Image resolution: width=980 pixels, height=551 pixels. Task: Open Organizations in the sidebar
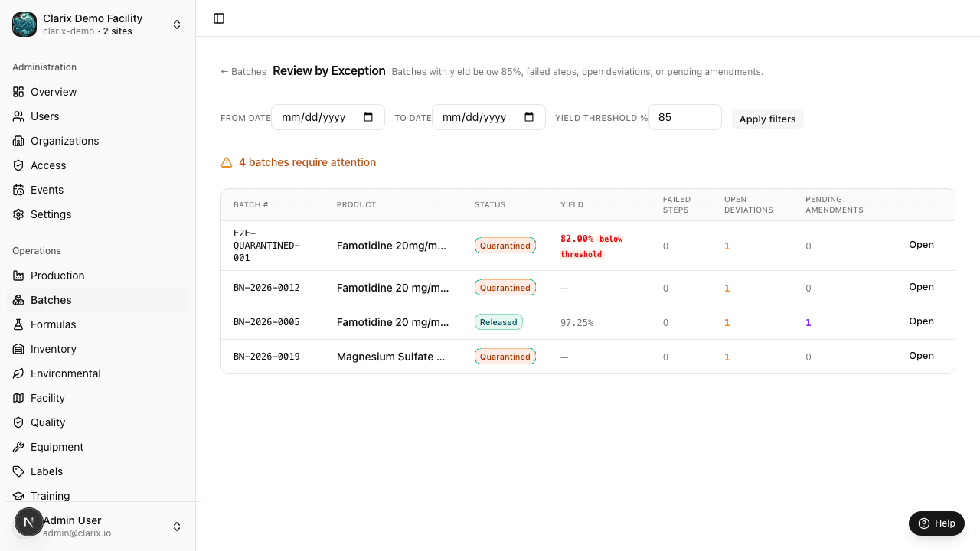pyautogui.click(x=97, y=141)
